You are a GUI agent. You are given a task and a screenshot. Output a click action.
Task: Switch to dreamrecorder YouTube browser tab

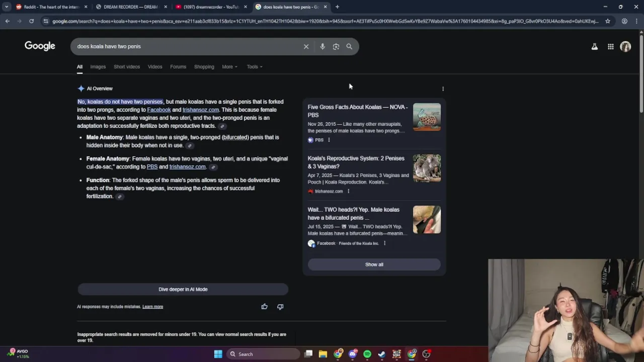(x=211, y=7)
